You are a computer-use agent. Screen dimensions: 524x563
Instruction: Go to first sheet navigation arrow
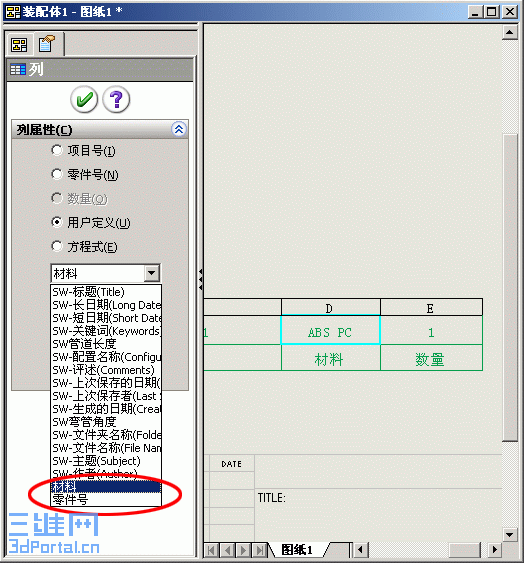pyautogui.click(x=212, y=550)
